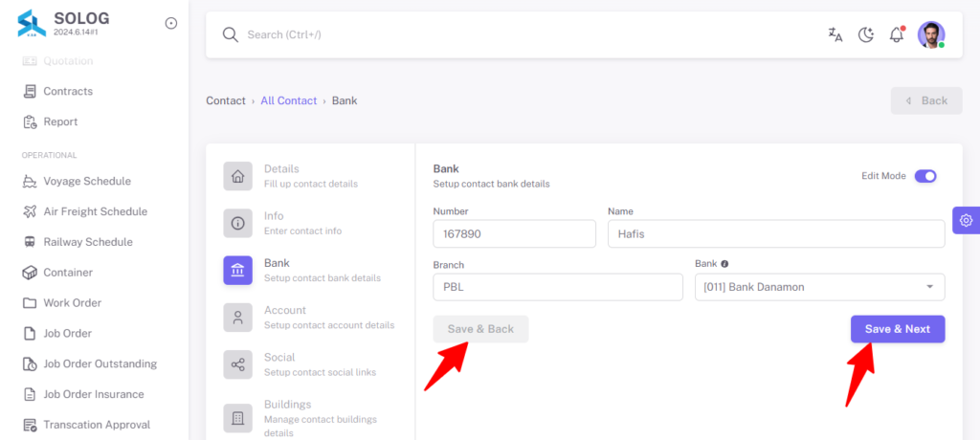Click the Social share icon step

click(238, 364)
